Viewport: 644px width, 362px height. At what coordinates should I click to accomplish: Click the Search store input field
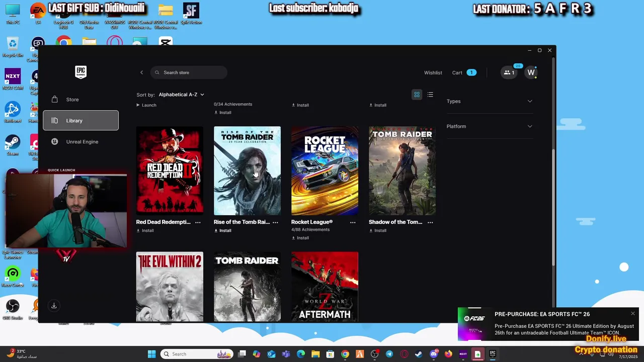pyautogui.click(x=189, y=72)
